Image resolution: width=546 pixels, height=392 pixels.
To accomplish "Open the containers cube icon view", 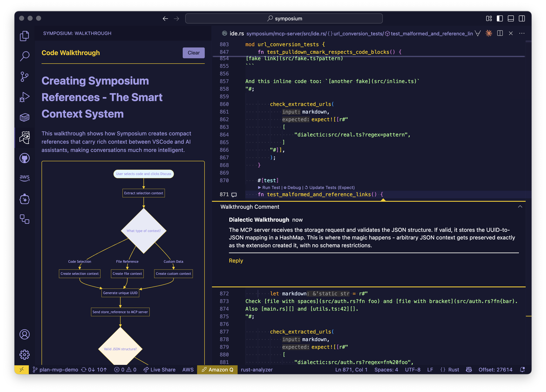I will pyautogui.click(x=24, y=117).
